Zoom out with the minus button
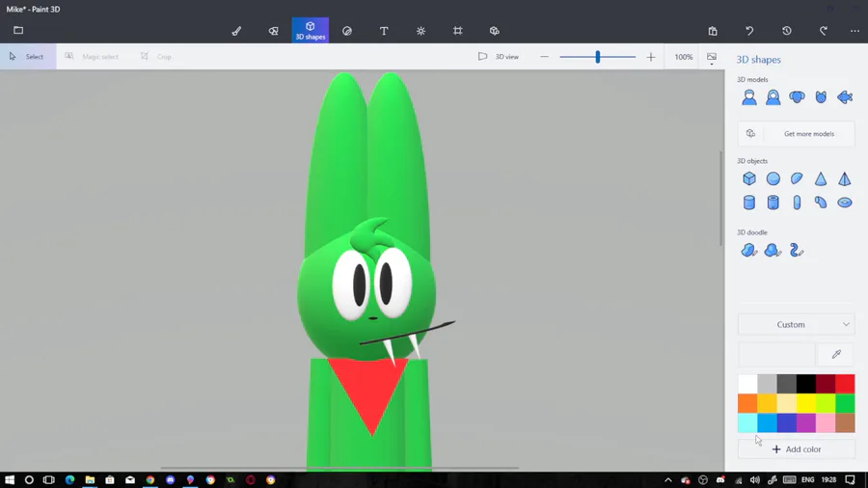This screenshot has height=488, width=868. [x=544, y=57]
